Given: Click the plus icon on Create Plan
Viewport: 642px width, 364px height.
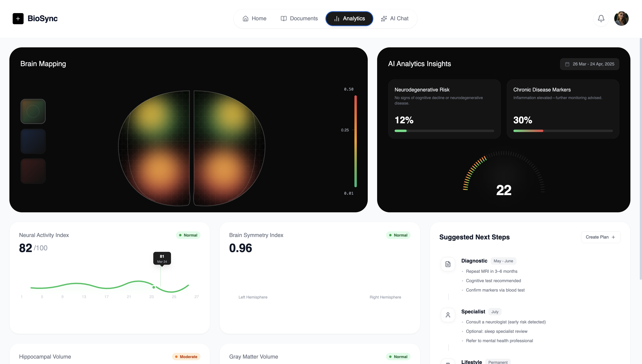Looking at the screenshot, I should tap(613, 237).
